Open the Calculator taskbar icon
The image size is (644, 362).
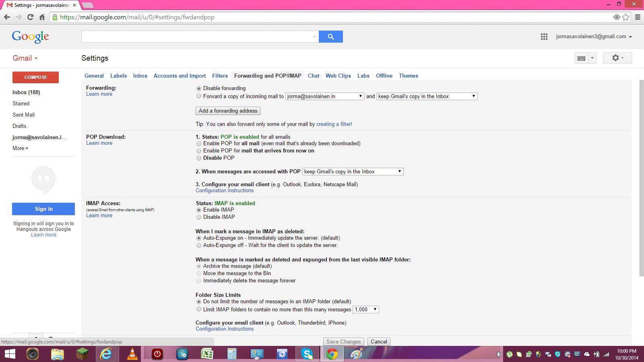pos(232,354)
